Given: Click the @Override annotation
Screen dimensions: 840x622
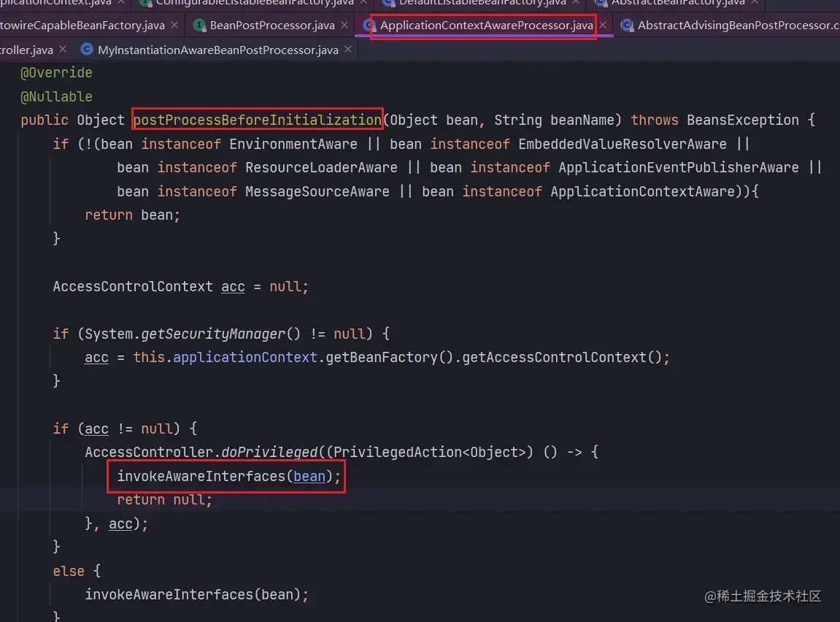Looking at the screenshot, I should tap(56, 73).
